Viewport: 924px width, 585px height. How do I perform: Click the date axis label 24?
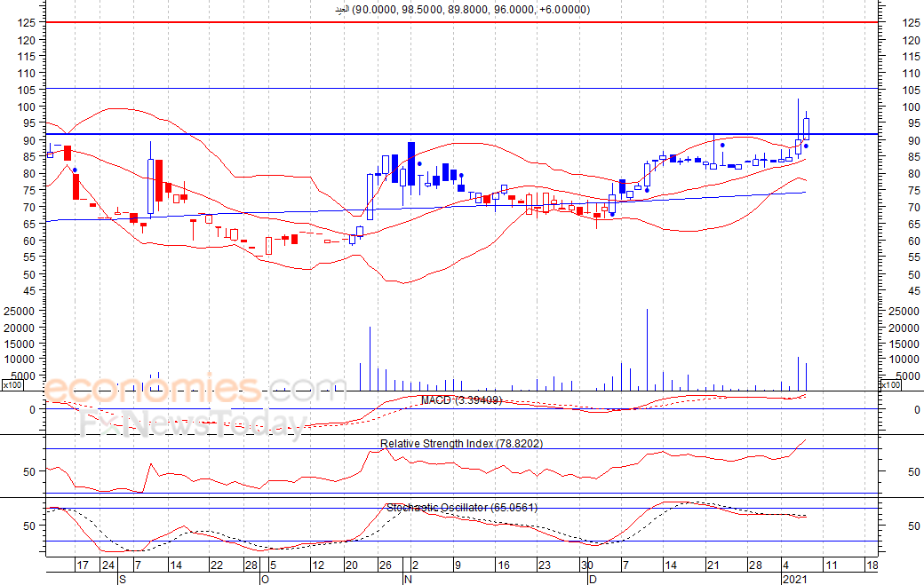tap(108, 565)
